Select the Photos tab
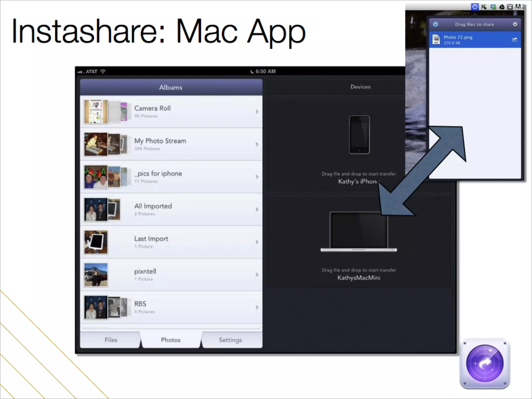Image resolution: width=532 pixels, height=399 pixels. click(x=170, y=340)
